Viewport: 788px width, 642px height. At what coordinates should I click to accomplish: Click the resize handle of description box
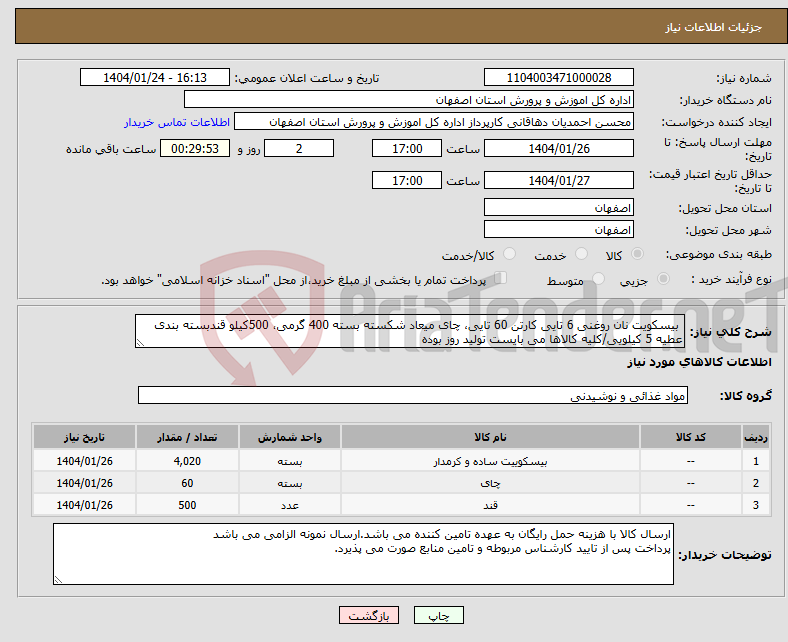pos(140,343)
